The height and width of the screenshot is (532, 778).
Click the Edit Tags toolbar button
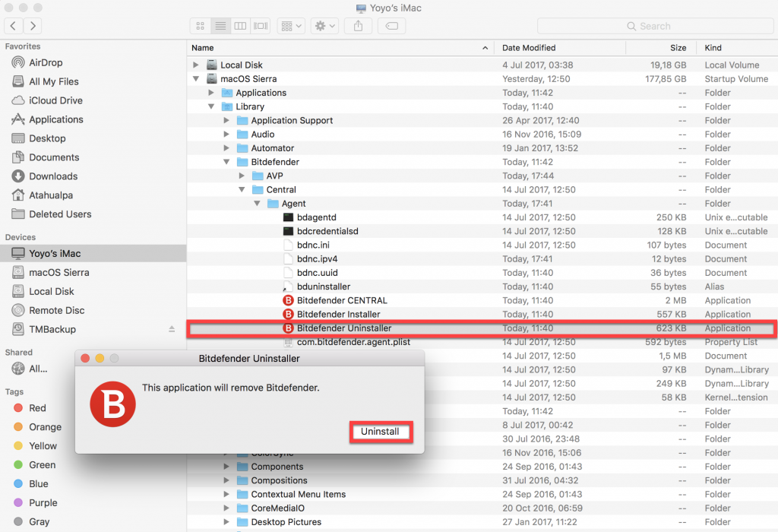point(392,26)
